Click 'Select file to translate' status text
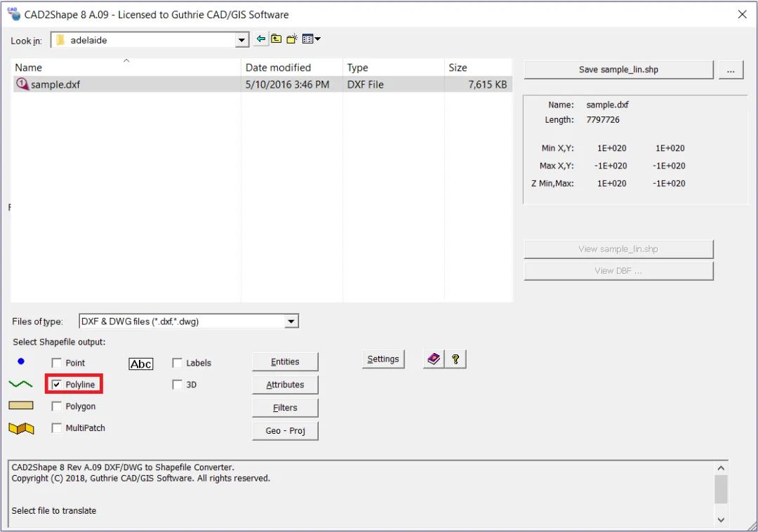Image resolution: width=758 pixels, height=532 pixels. coord(53,511)
